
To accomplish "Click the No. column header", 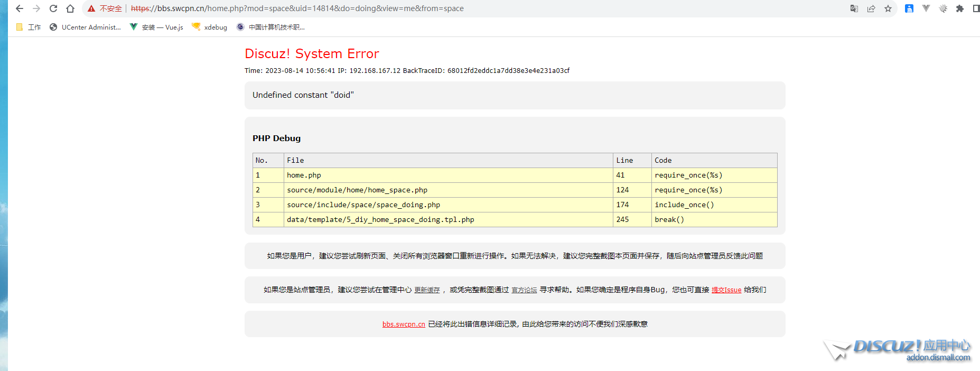I will (x=268, y=160).
